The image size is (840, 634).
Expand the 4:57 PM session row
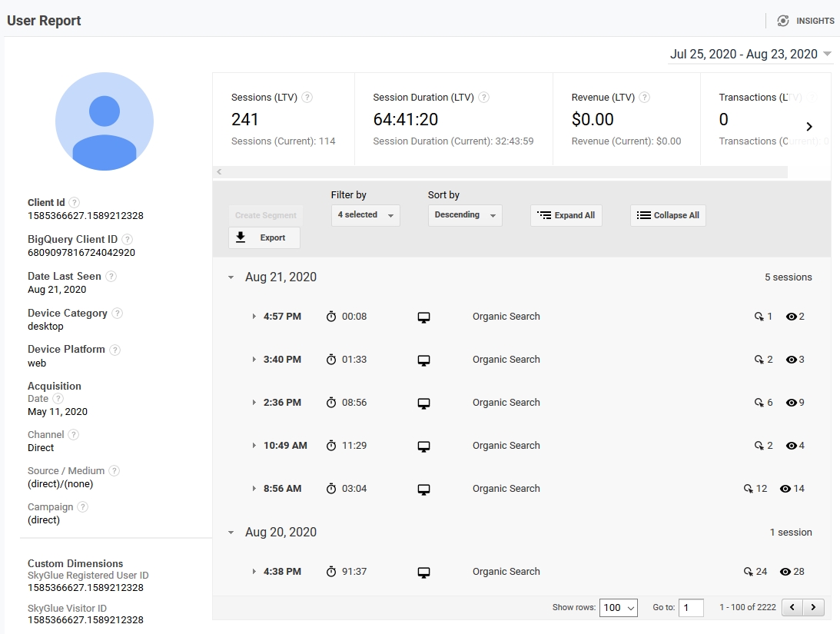coord(254,317)
